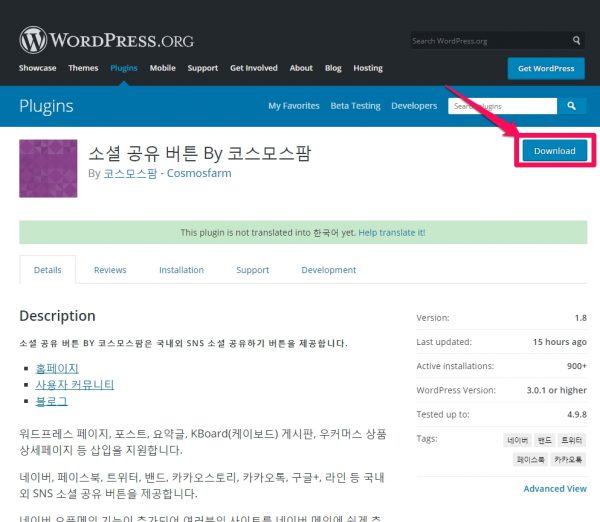This screenshot has height=522, width=600.
Task: Open the 홈페이지 link
Action: pos(57,369)
